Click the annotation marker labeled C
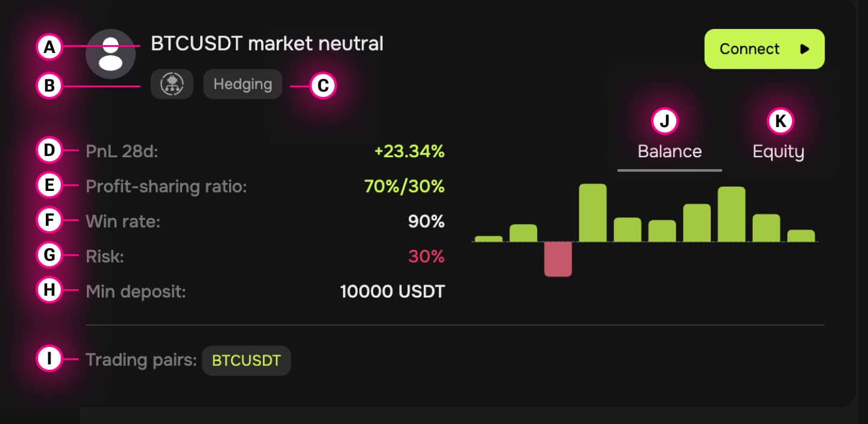Screen dimensions: 868x424 coord(322,86)
